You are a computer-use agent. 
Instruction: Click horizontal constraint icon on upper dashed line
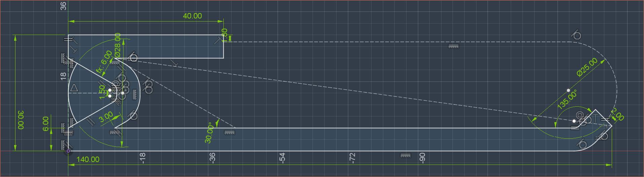coord(454,46)
